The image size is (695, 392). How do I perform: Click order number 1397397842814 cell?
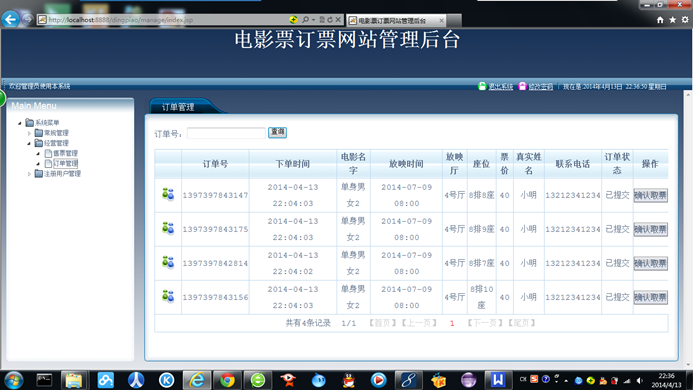coord(215,263)
